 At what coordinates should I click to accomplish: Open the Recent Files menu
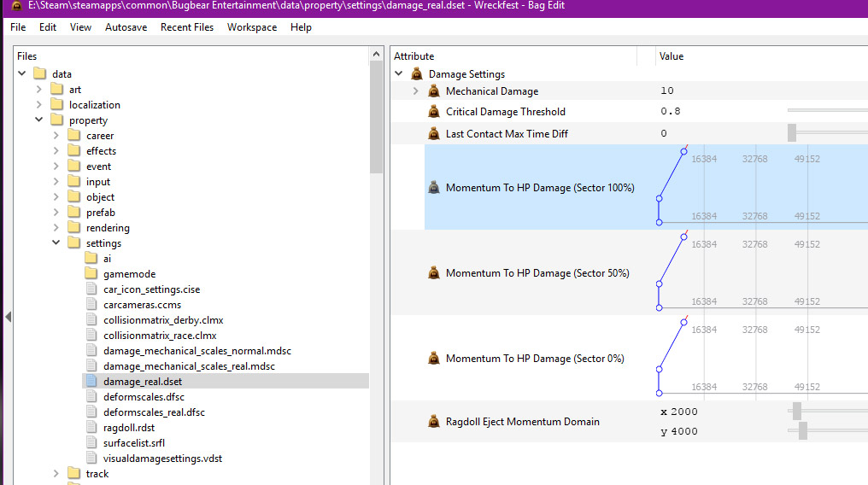point(187,27)
